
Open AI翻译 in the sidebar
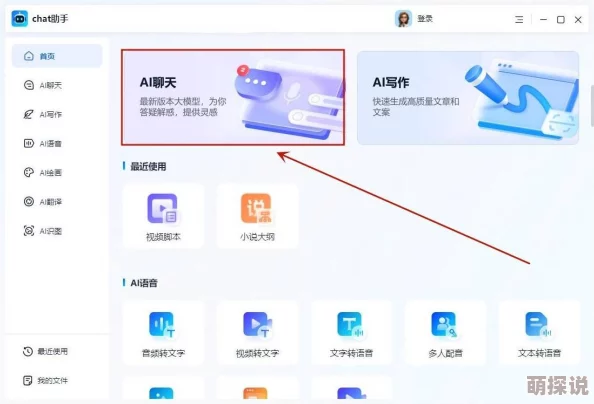(x=57, y=202)
